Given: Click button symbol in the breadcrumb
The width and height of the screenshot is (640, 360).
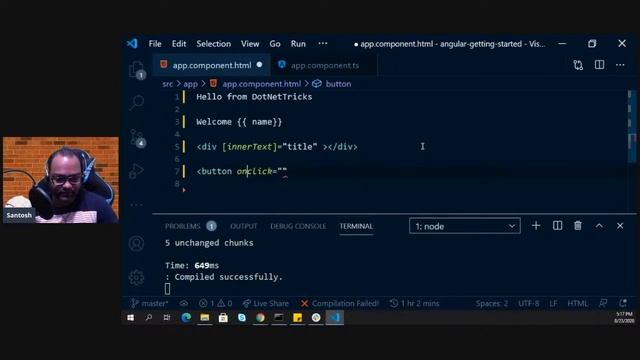Looking at the screenshot, I should pos(338,84).
